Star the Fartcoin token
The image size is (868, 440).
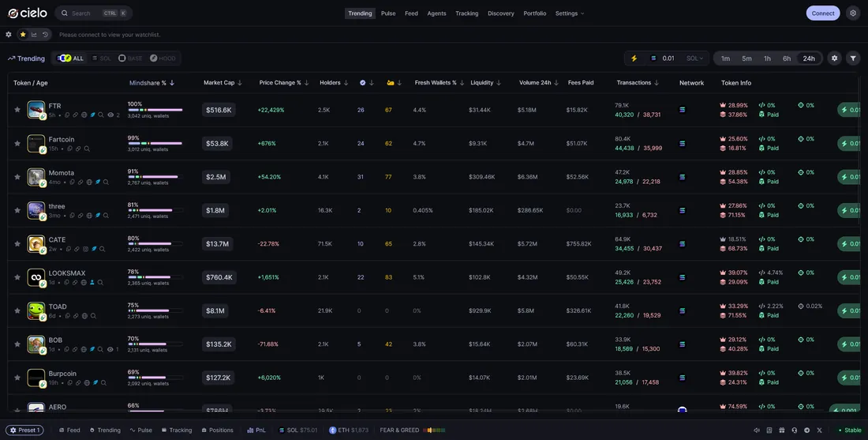pyautogui.click(x=17, y=143)
